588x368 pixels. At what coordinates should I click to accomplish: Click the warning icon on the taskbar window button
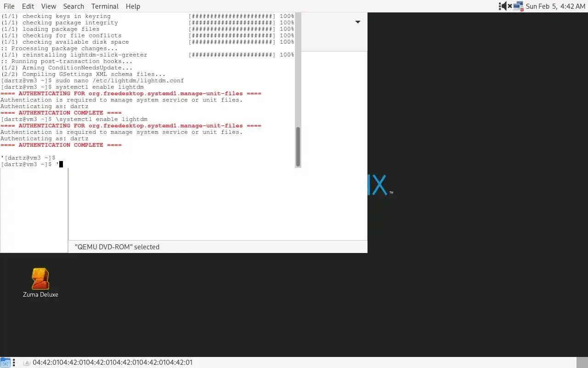pyautogui.click(x=27, y=362)
